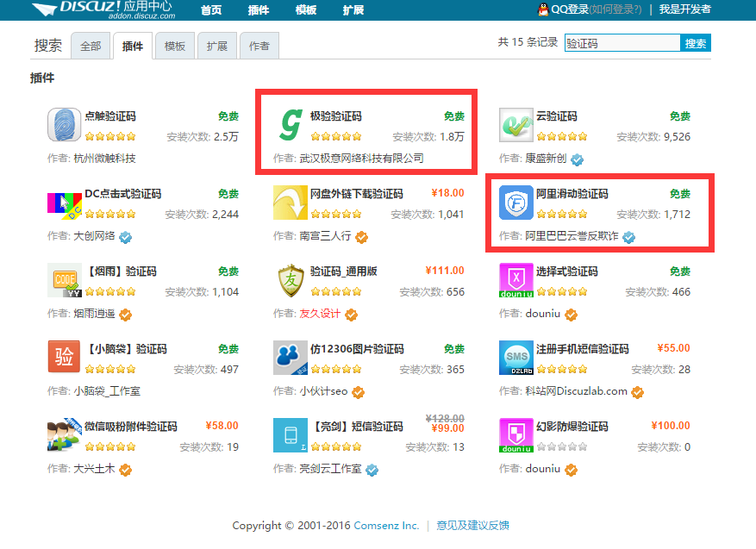The height and width of the screenshot is (549, 756).
Task: Click the orange badge next to 友久设计
Action: pos(352,315)
